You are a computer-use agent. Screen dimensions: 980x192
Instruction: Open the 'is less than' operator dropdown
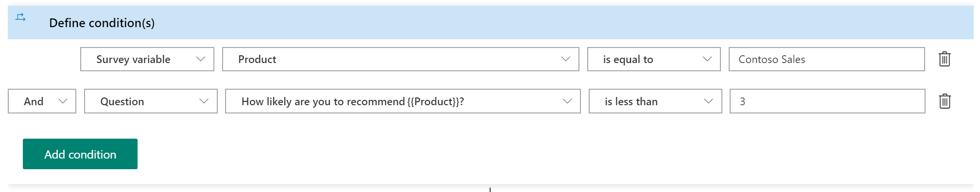655,101
